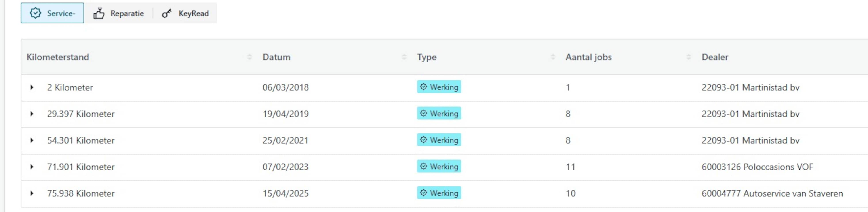Click the Werking badge icon for 07/02/2023
Image resolution: width=868 pixels, height=212 pixels.
coord(424,166)
